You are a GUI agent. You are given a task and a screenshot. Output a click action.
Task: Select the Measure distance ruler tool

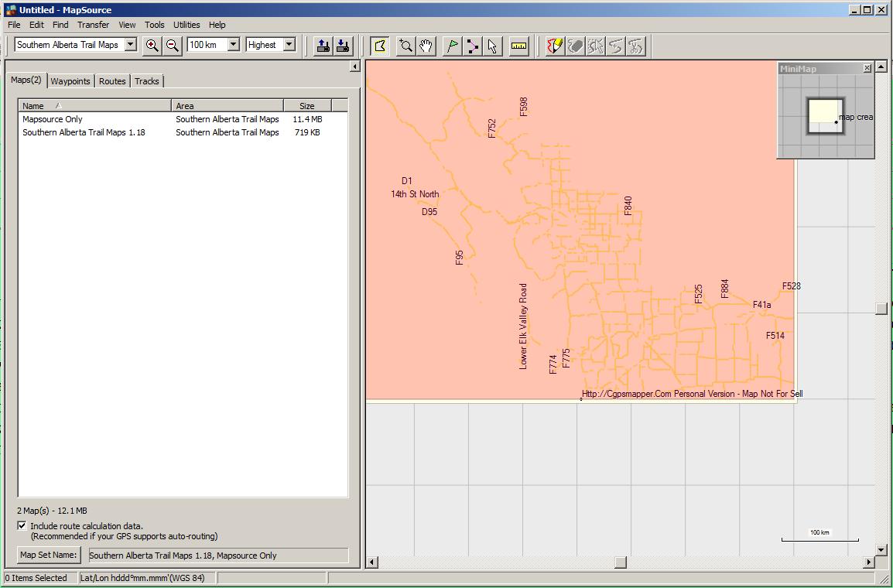pyautogui.click(x=518, y=46)
